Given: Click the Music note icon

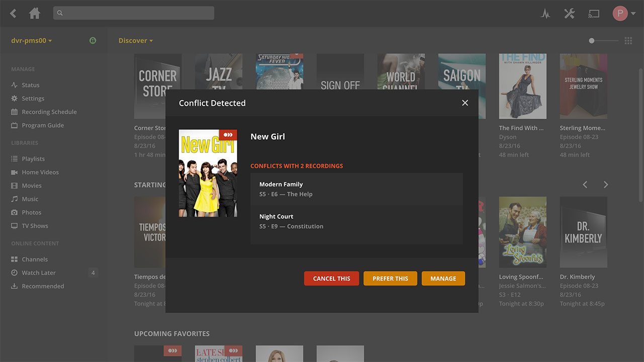Looking at the screenshot, I should point(15,199).
